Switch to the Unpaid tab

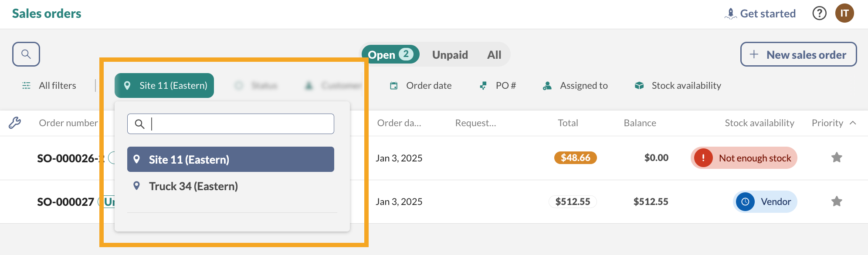coord(450,55)
